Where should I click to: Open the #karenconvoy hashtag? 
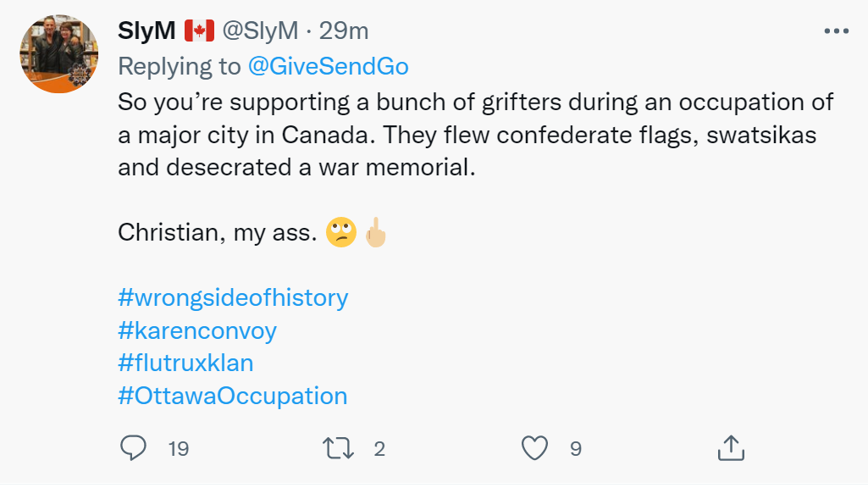tap(197, 330)
